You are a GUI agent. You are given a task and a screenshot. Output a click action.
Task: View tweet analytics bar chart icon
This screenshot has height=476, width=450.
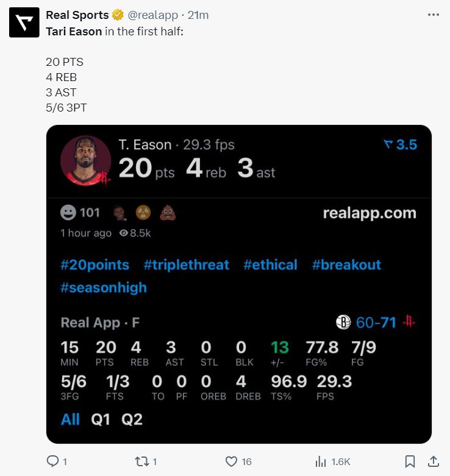(320, 461)
